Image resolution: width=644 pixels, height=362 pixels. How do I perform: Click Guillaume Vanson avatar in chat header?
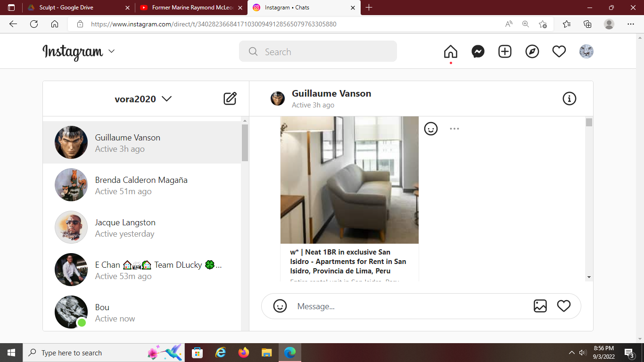(x=278, y=99)
